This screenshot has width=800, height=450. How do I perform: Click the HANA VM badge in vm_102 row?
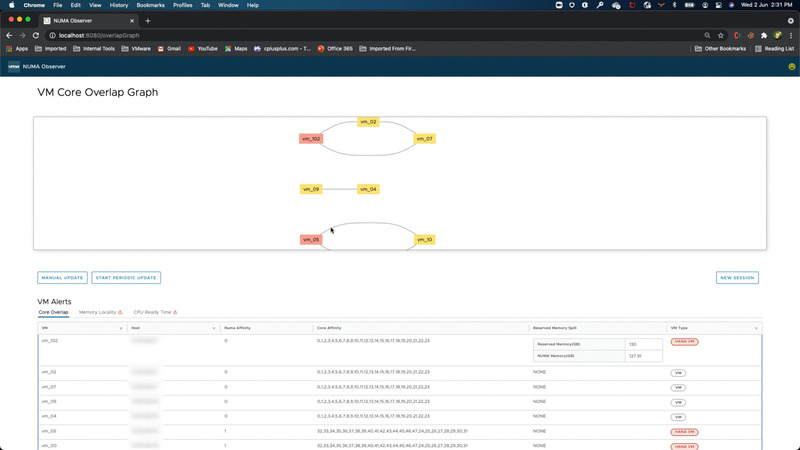(684, 342)
